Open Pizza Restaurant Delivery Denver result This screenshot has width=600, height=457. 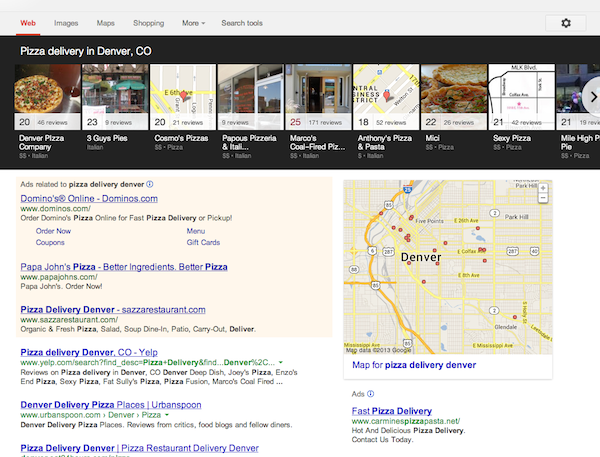(x=140, y=448)
